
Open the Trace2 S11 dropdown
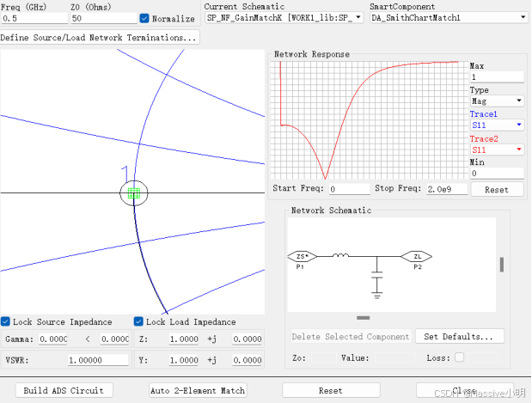point(497,150)
